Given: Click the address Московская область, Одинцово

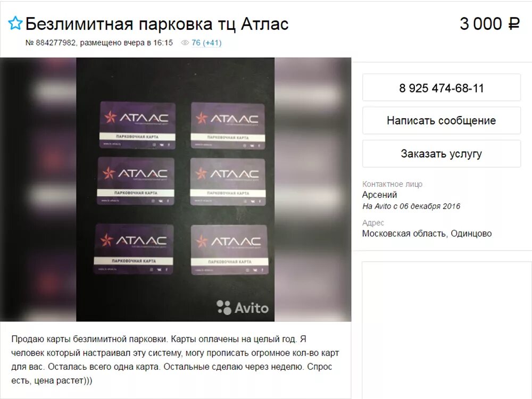Looking at the screenshot, I should pyautogui.click(x=427, y=234).
